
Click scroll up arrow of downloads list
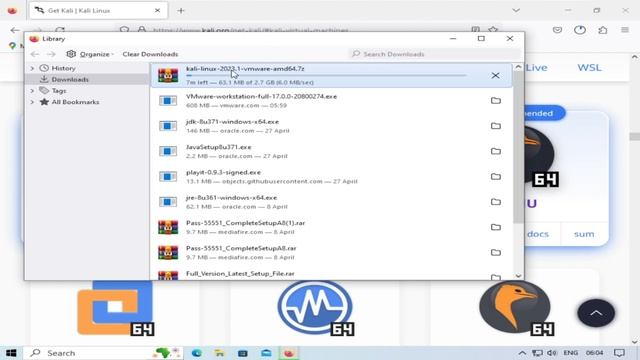(518, 67)
